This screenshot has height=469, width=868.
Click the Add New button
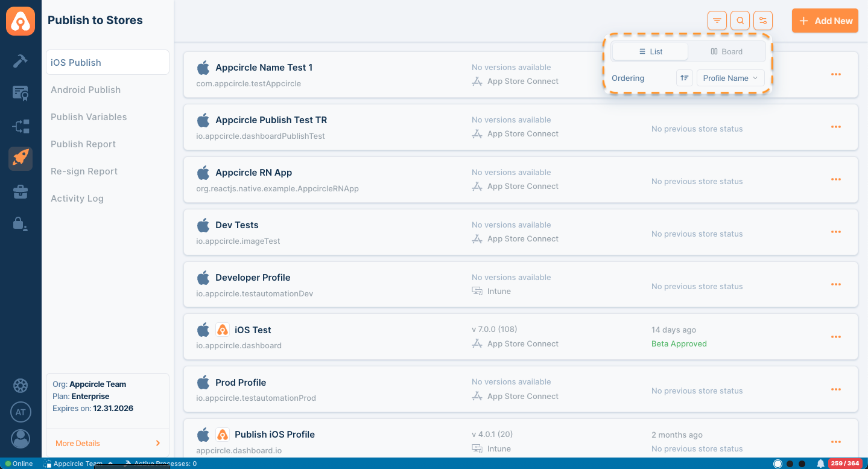(x=825, y=21)
